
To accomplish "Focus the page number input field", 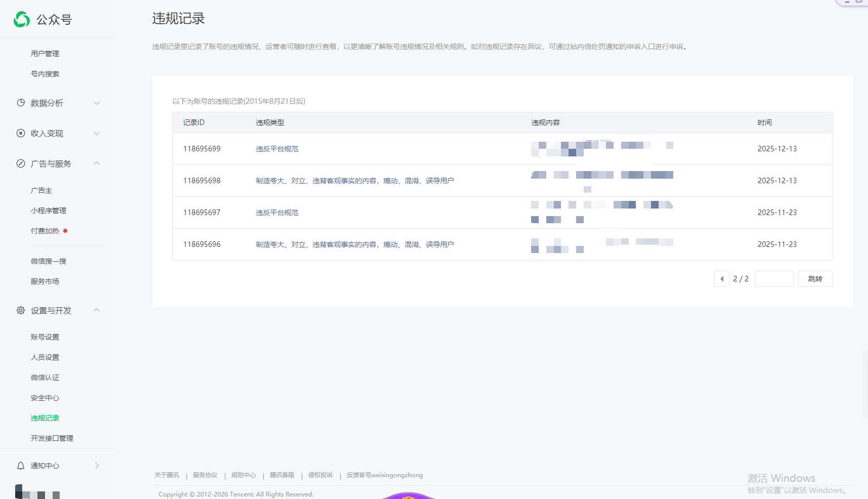I will pos(774,279).
